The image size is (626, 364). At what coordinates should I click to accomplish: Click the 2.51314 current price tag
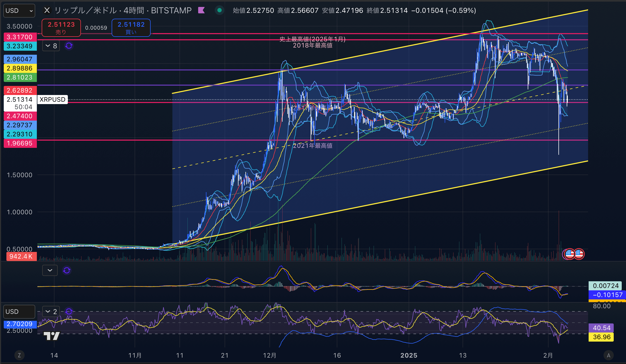pos(20,103)
